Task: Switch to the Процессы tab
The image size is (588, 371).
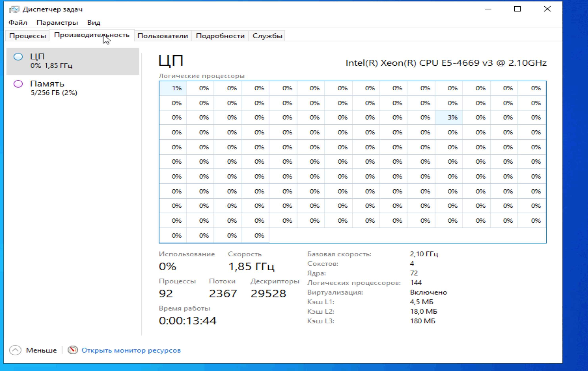Action: 27,36
